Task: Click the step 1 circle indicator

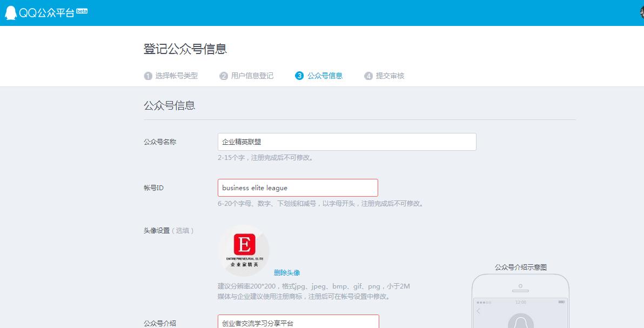Action: coord(147,76)
